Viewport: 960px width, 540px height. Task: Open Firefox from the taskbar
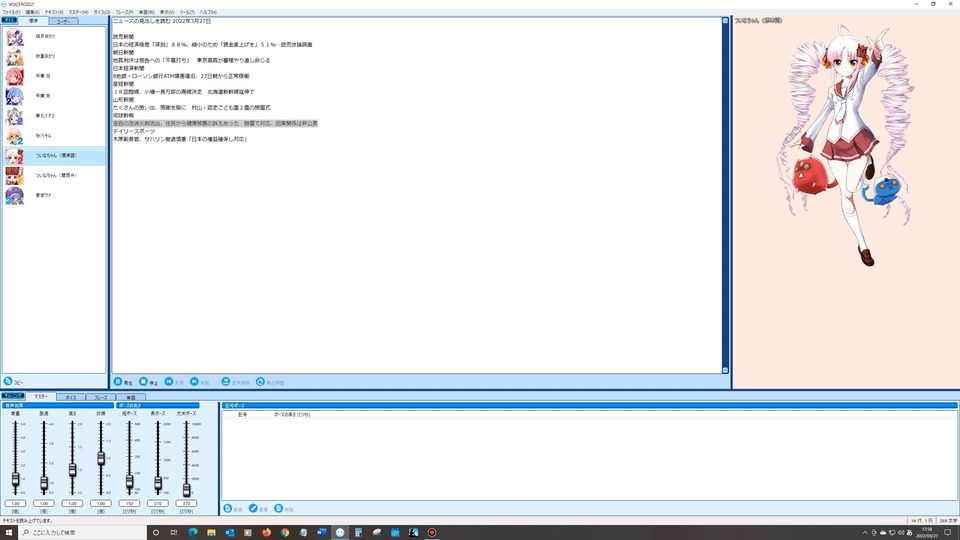266,533
